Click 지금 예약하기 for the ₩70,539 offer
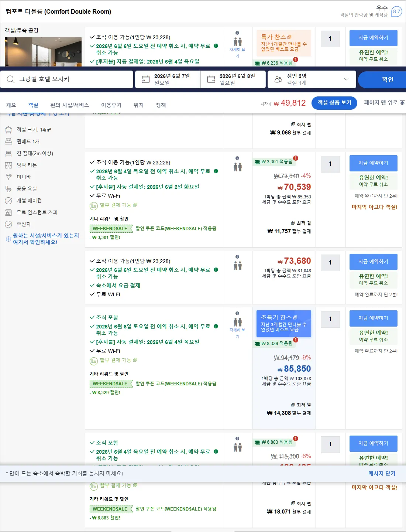Viewport: 406px width, 532px height. pyautogui.click(x=374, y=163)
